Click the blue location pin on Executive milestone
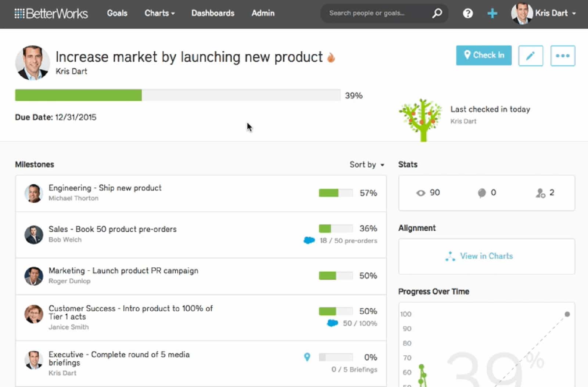The width and height of the screenshot is (588, 387). pyautogui.click(x=307, y=357)
